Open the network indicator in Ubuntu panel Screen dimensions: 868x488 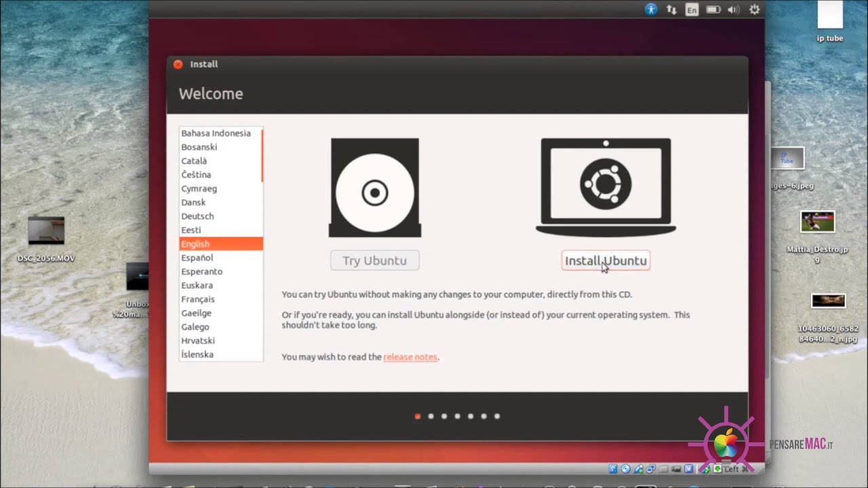[x=671, y=9]
